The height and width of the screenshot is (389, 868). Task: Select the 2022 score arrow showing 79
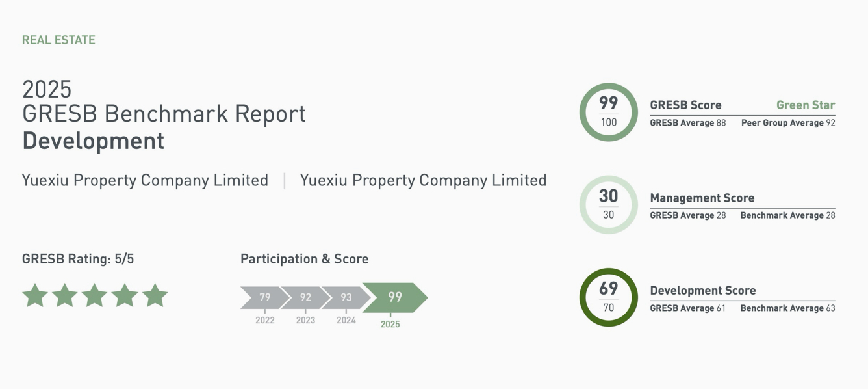pyautogui.click(x=264, y=297)
